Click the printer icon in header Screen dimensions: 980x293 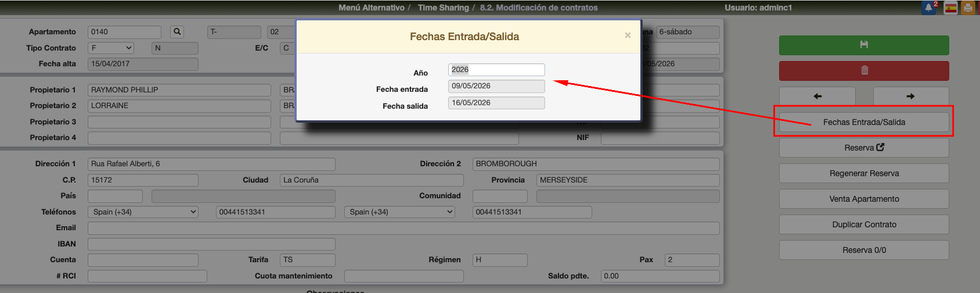click(967, 8)
